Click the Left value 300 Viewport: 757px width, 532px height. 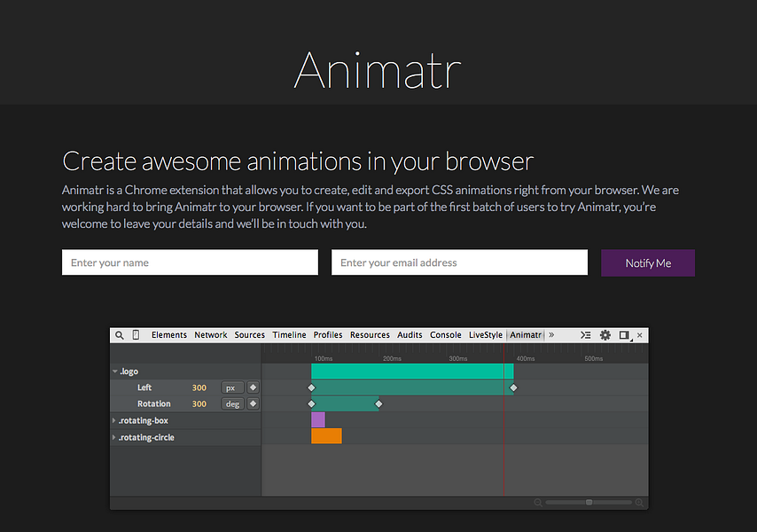pos(199,387)
